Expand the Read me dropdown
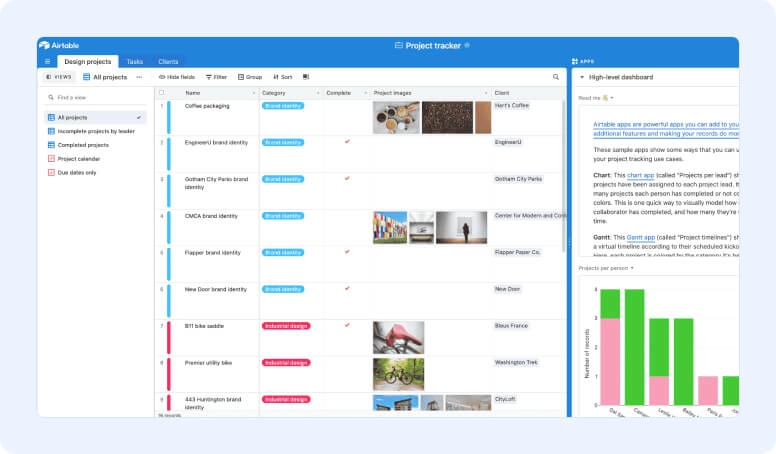The width and height of the screenshot is (776, 454). click(x=611, y=98)
